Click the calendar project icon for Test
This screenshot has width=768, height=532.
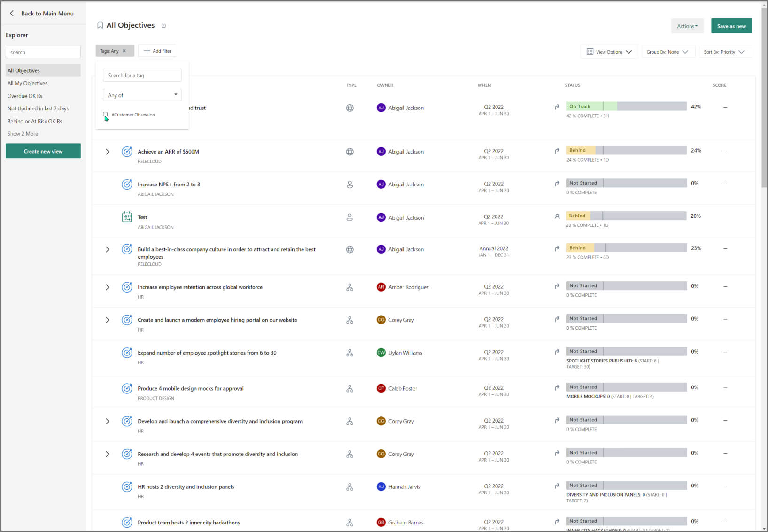point(127,217)
